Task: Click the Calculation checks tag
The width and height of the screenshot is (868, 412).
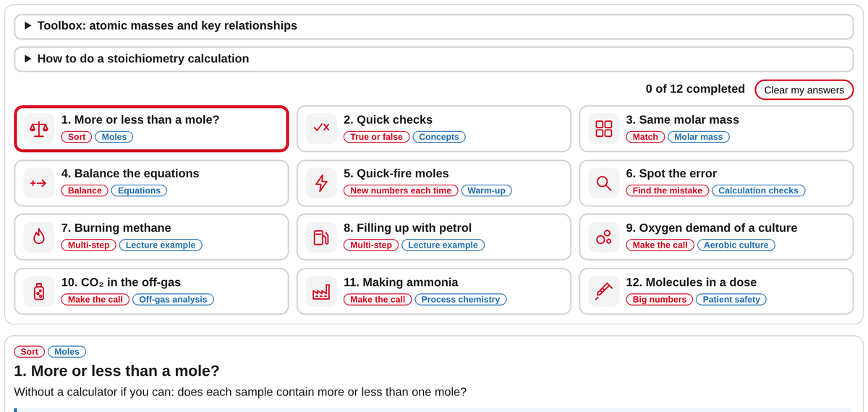Action: tap(759, 190)
